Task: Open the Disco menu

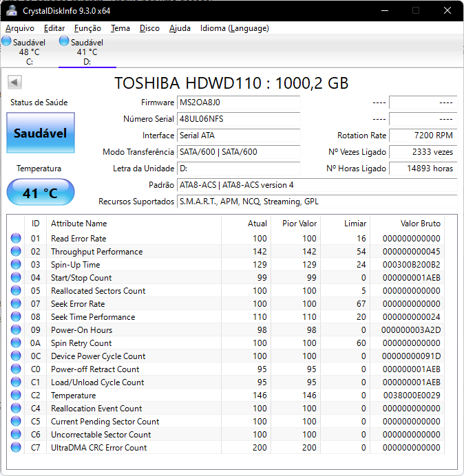Action: tap(149, 28)
